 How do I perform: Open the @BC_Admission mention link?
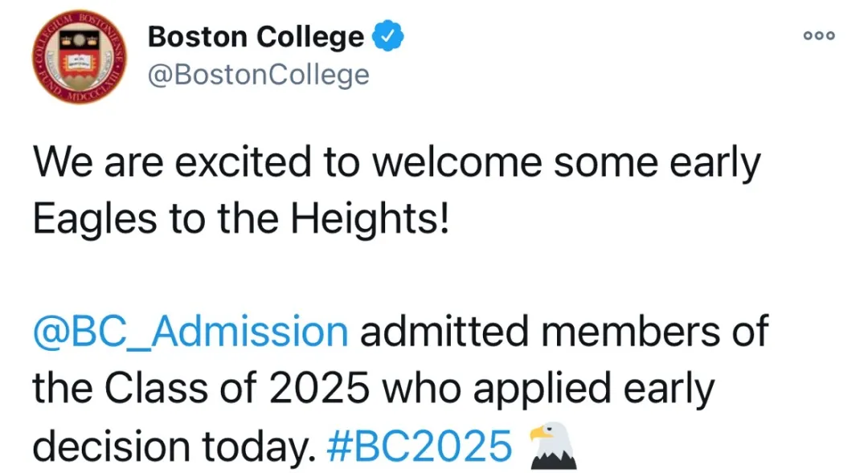coord(190,332)
